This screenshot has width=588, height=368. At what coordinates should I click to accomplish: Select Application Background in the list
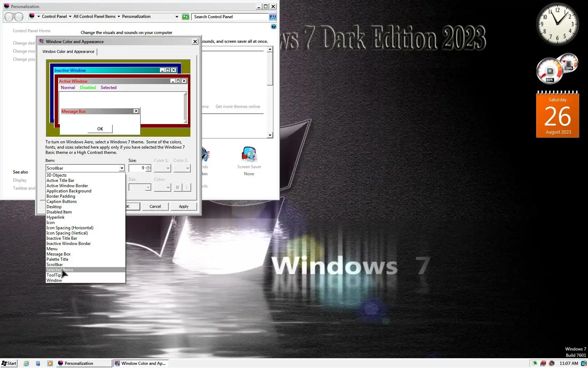point(85,191)
